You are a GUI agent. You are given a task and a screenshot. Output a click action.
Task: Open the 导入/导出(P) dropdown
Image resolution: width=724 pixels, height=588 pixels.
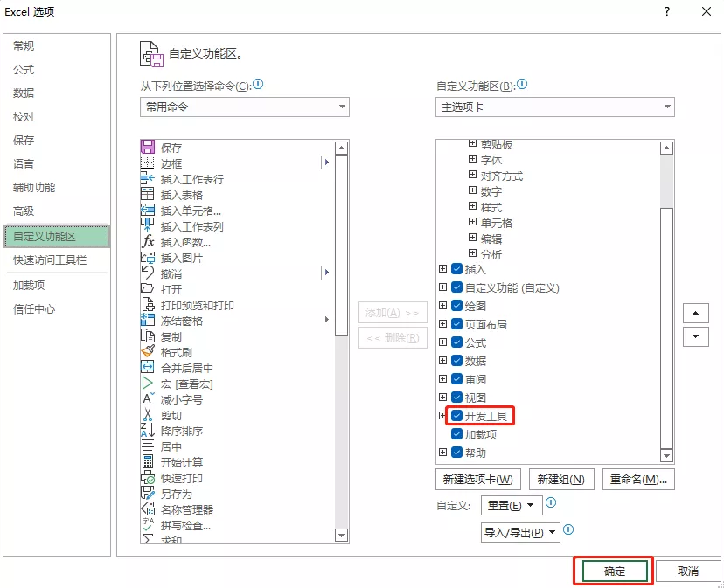(520, 533)
